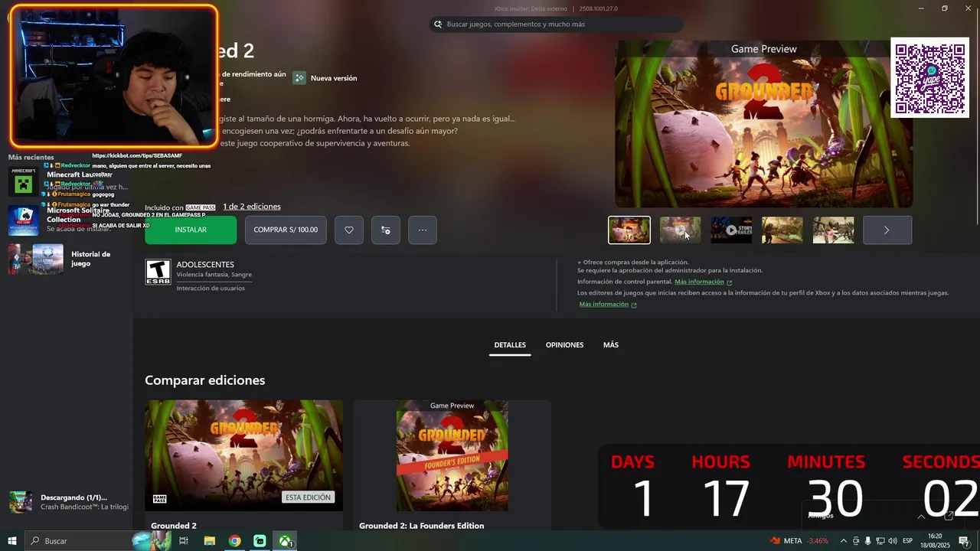Open Xbox profile data Más información link
Image resolution: width=980 pixels, height=551 pixels.
point(603,305)
